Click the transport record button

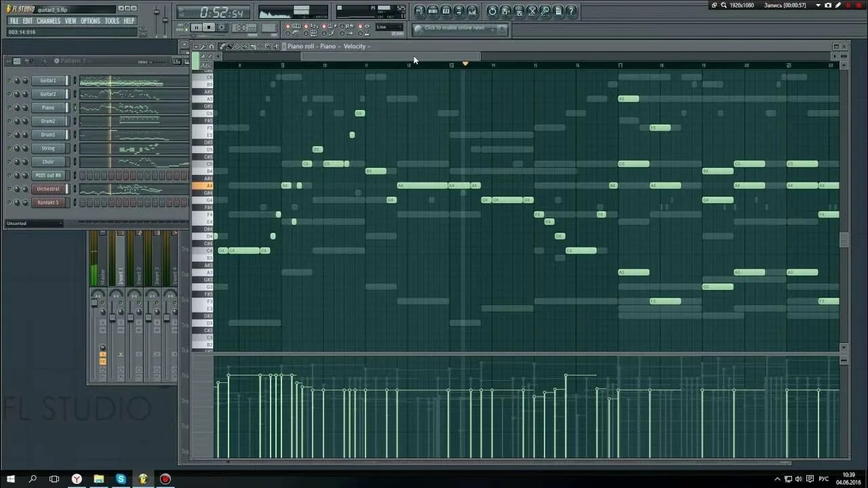click(x=222, y=28)
